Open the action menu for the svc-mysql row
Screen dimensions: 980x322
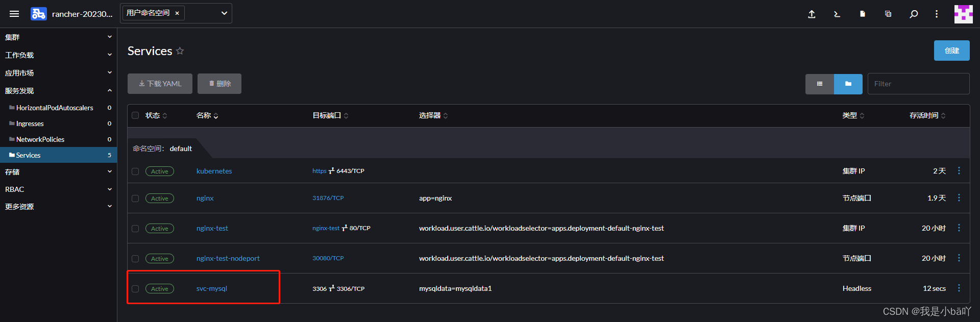click(959, 288)
